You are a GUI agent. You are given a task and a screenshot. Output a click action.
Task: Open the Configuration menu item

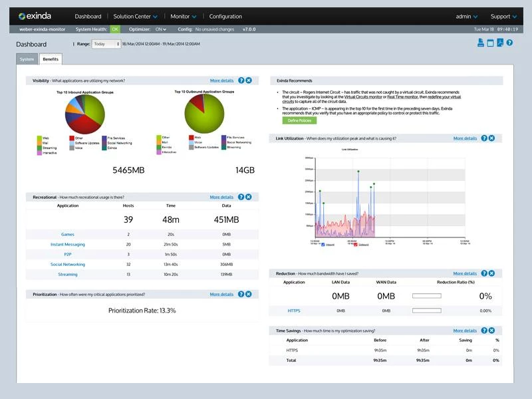click(225, 16)
